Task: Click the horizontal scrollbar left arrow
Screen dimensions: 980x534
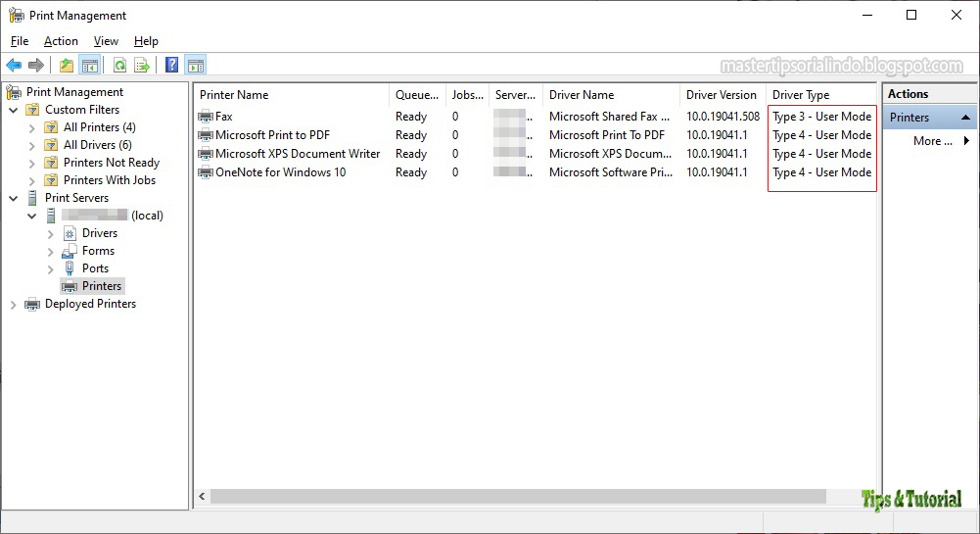Action: 202,497
